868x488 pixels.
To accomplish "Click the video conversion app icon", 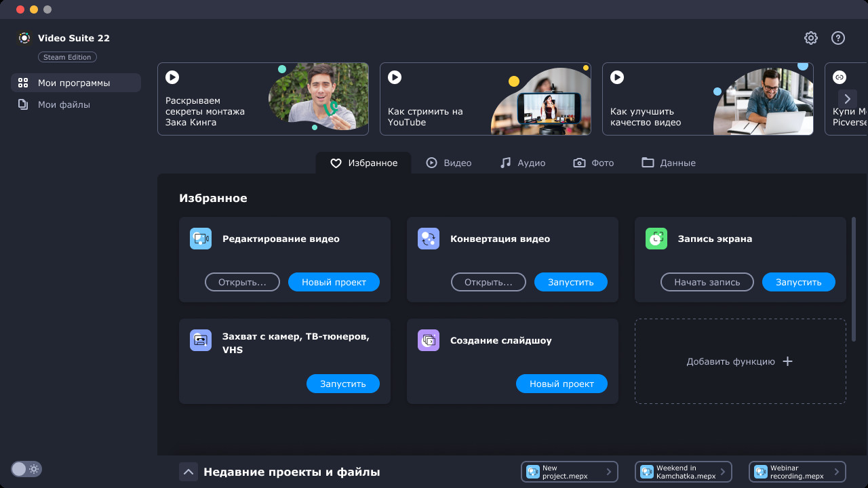I will (429, 239).
